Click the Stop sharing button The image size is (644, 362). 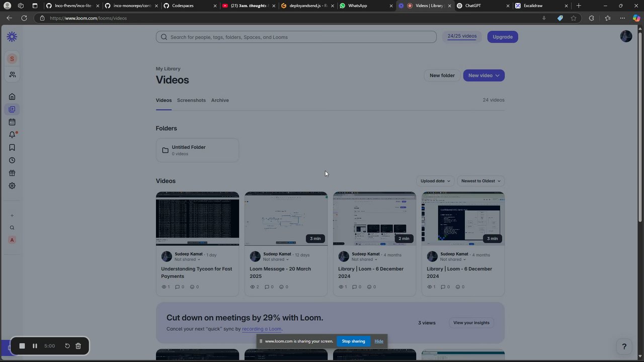pyautogui.click(x=354, y=341)
